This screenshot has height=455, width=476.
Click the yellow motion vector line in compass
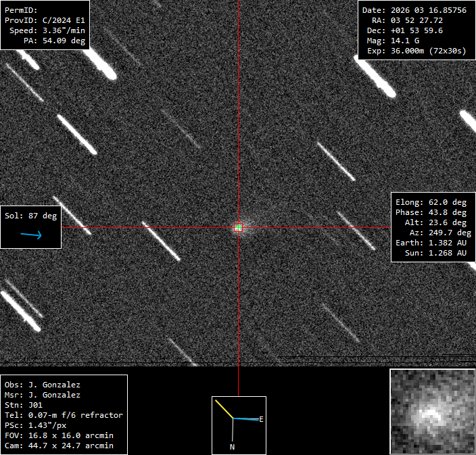pos(224,409)
